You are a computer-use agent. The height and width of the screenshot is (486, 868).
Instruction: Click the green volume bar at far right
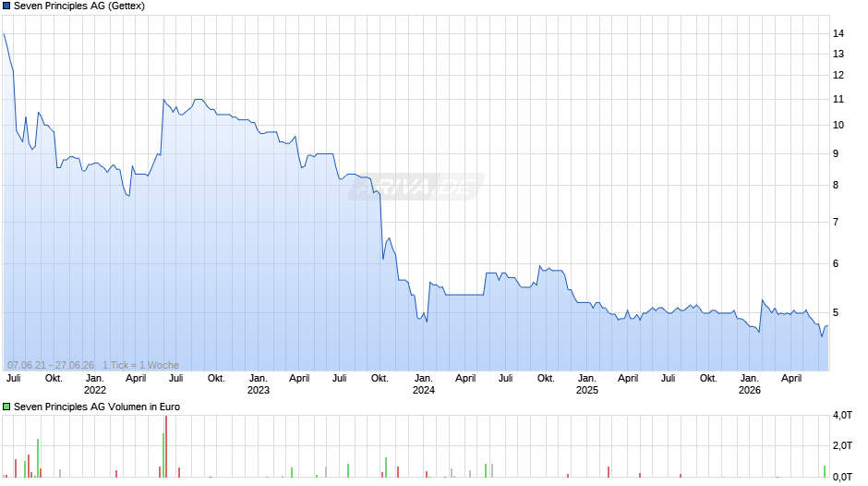click(825, 471)
